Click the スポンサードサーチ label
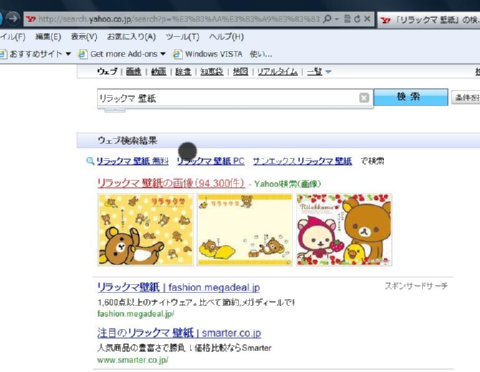The image size is (480, 372). click(416, 286)
